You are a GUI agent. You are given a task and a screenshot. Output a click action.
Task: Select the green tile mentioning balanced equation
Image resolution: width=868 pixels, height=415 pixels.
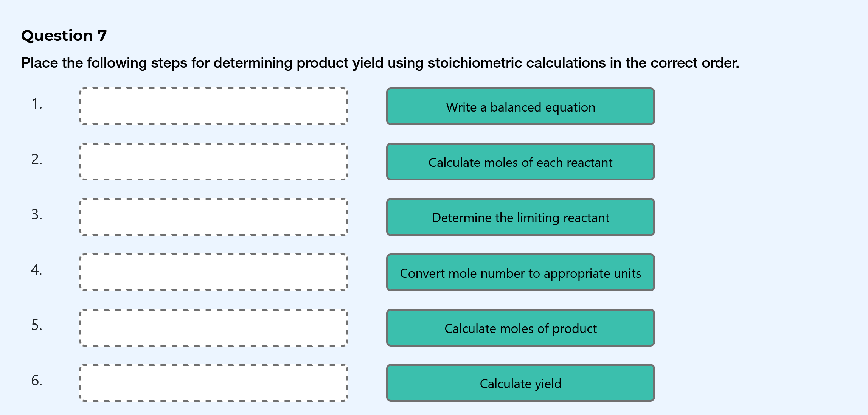[520, 107]
